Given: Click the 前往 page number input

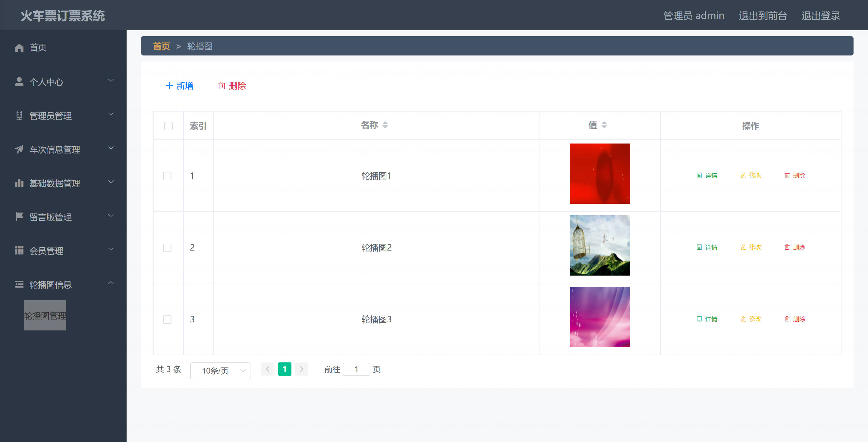Looking at the screenshot, I should (x=357, y=369).
